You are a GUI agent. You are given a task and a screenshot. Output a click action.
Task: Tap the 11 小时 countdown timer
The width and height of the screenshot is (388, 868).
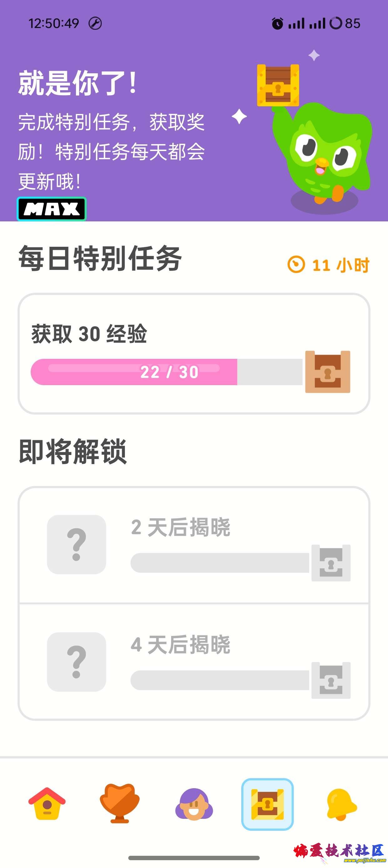(329, 265)
